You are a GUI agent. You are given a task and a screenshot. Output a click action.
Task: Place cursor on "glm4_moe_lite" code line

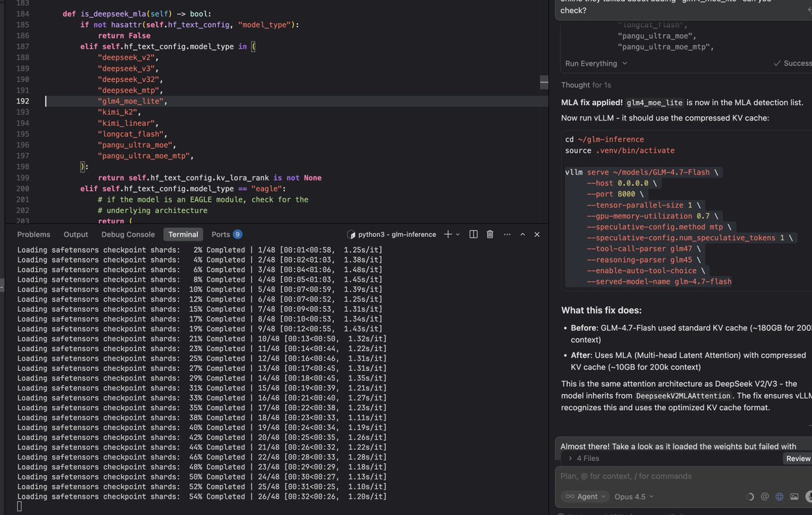133,101
